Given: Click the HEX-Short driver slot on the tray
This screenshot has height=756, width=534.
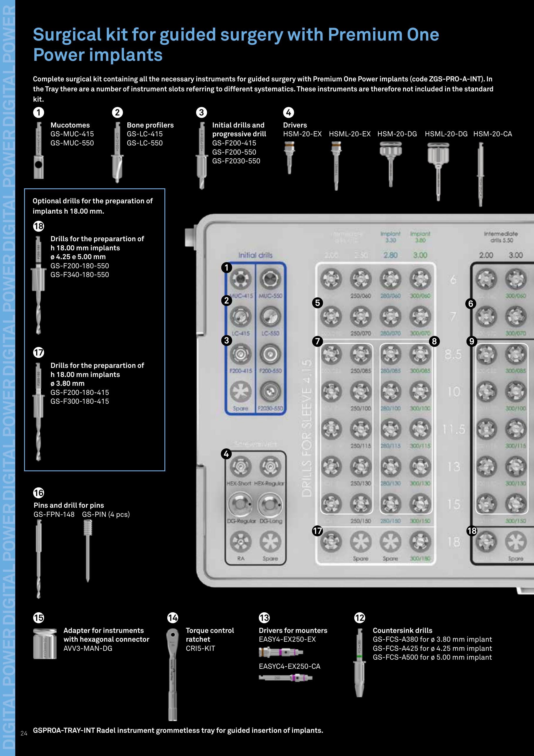Looking at the screenshot, I should pos(240,467).
